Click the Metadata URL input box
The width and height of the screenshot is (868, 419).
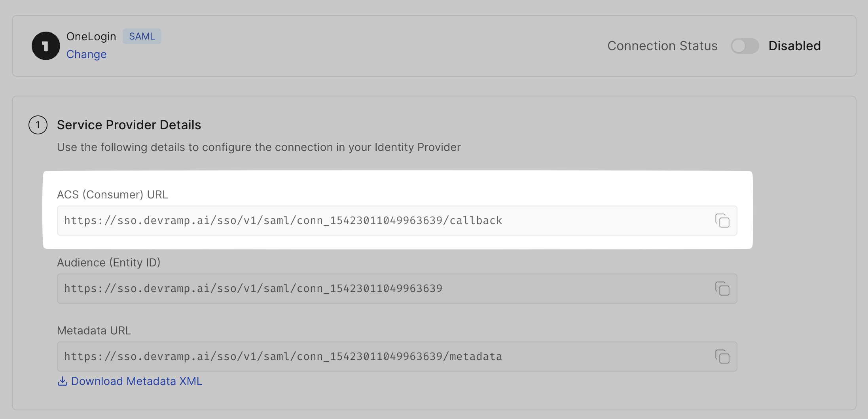(x=356, y=356)
